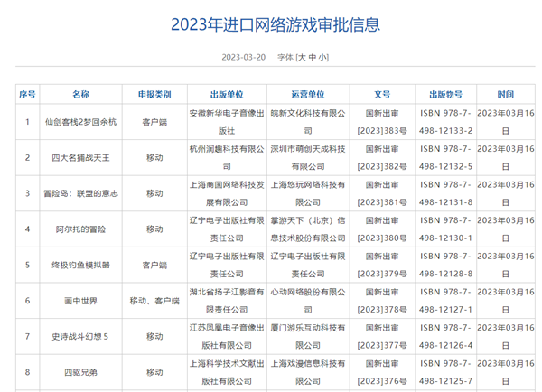Set font size to 大 (large)
The width and height of the screenshot is (542, 392).
[x=303, y=57]
